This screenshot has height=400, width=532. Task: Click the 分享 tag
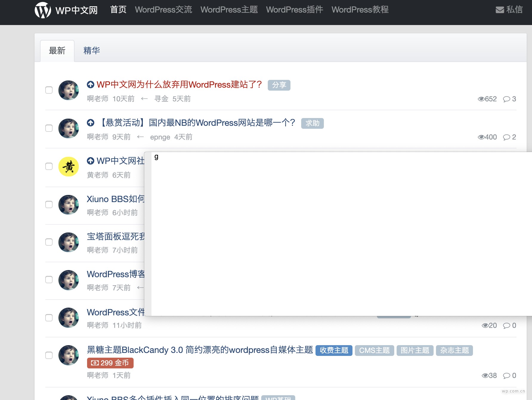(x=279, y=85)
